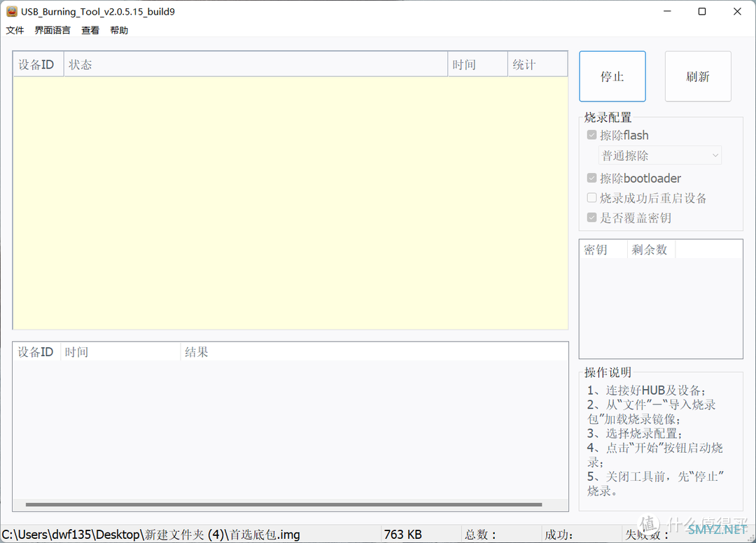Click the 剩余数 column header
Viewport: 756px width, 543px height.
click(x=651, y=249)
